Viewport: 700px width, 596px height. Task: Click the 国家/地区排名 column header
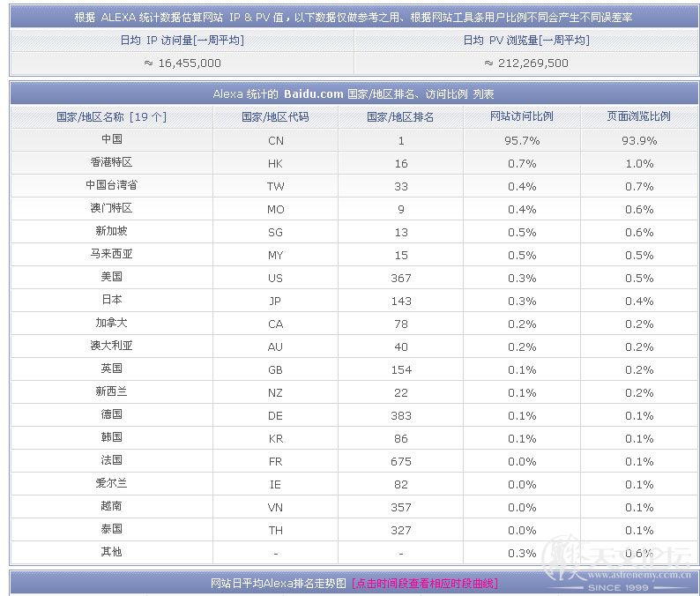coord(400,117)
